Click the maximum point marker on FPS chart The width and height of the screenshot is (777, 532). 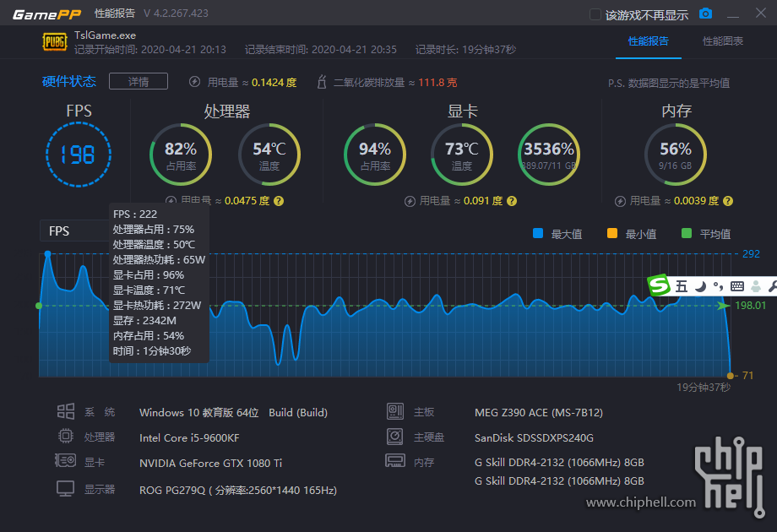click(47, 253)
